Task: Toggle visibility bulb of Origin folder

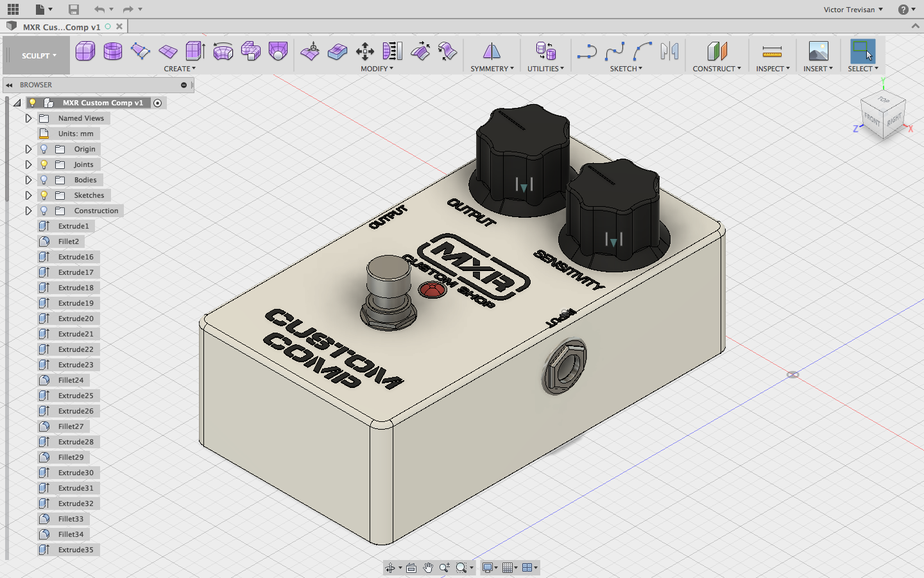Action: tap(44, 149)
